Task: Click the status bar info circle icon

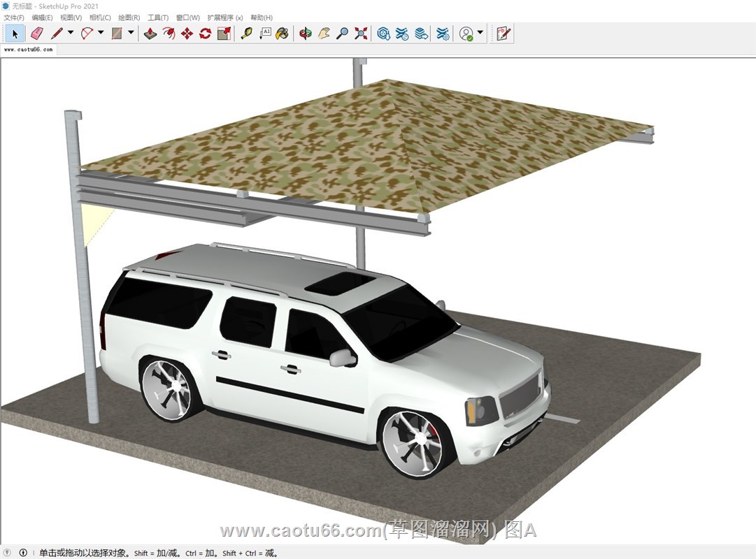Action: 23,553
